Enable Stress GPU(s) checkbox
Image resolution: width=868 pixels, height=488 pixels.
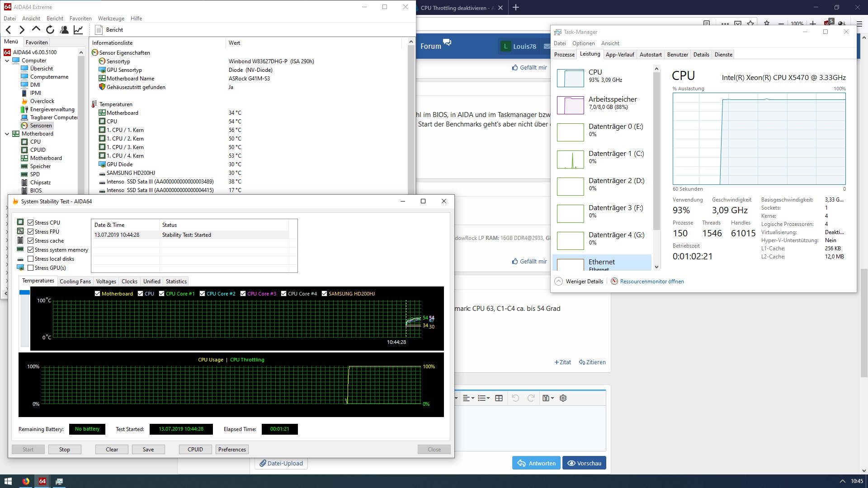(x=31, y=268)
